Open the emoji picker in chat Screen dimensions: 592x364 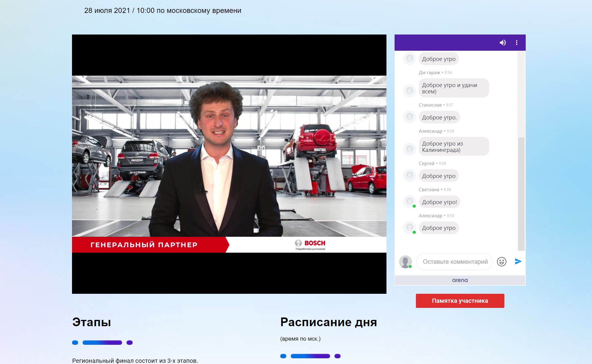tap(501, 262)
